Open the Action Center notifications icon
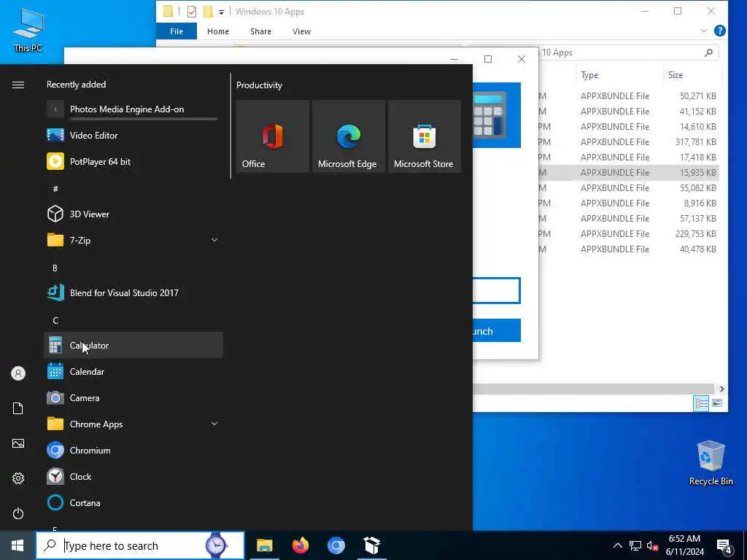This screenshot has width=747, height=560. [724, 546]
